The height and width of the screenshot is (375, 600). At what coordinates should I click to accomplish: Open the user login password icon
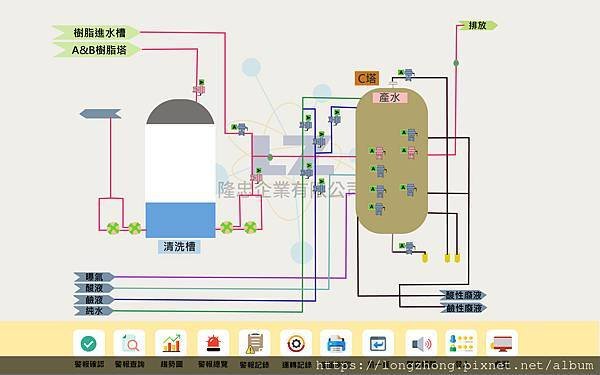click(x=461, y=343)
